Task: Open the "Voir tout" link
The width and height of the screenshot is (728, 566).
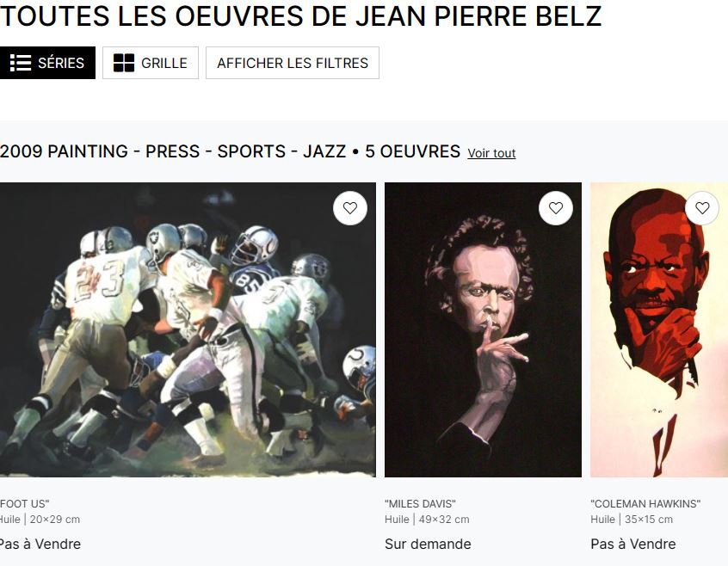Action: [491, 153]
